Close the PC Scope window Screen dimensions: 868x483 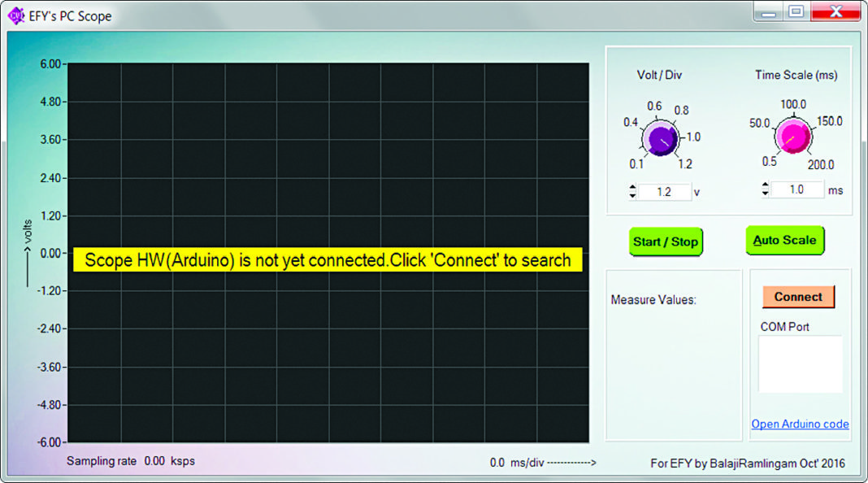pyautogui.click(x=835, y=11)
